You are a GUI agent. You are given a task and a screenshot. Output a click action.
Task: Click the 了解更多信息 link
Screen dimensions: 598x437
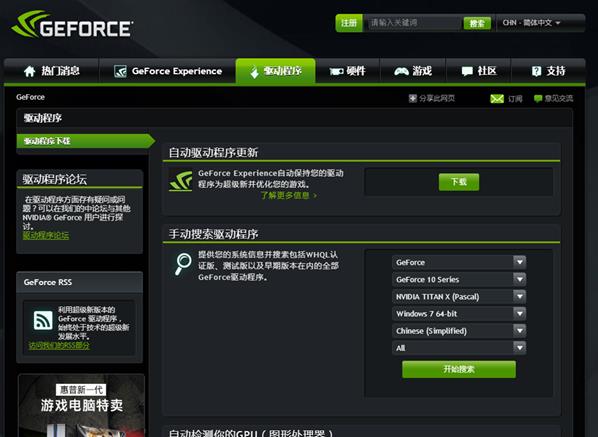pos(288,196)
